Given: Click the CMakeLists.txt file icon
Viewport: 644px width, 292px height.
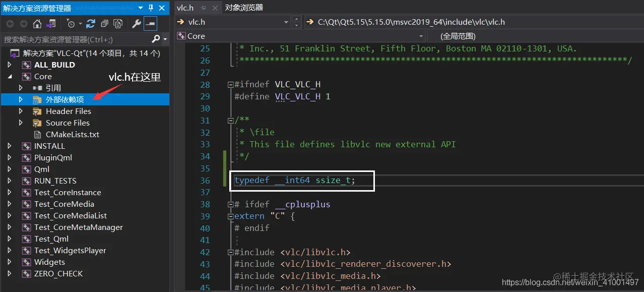Looking at the screenshot, I should click(37, 135).
